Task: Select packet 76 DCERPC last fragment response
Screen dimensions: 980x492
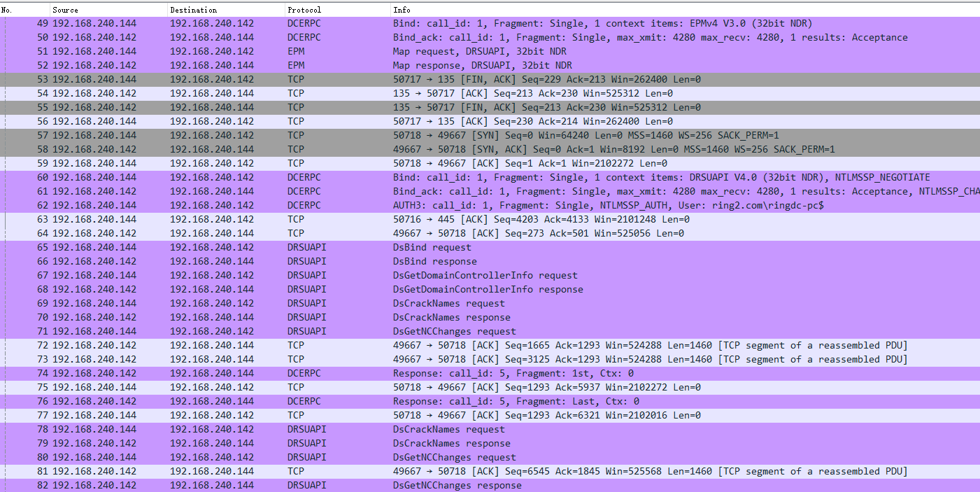Action: [490, 401]
